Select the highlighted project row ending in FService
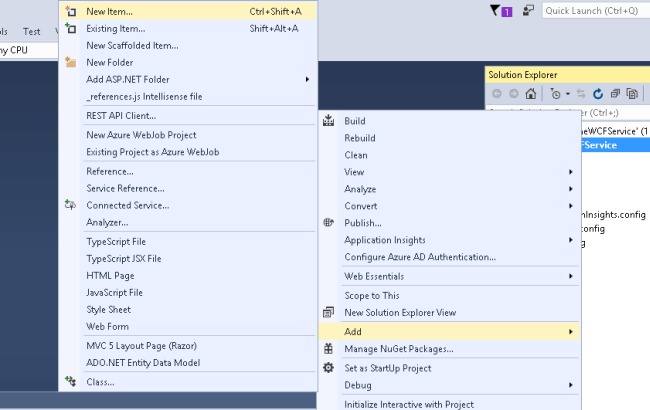The image size is (650, 410). click(616, 145)
